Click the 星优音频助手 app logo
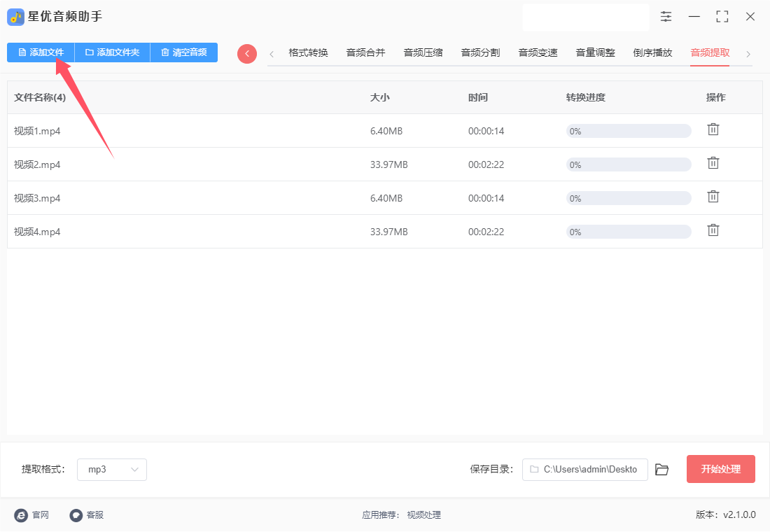The height and width of the screenshot is (532, 770). point(15,17)
